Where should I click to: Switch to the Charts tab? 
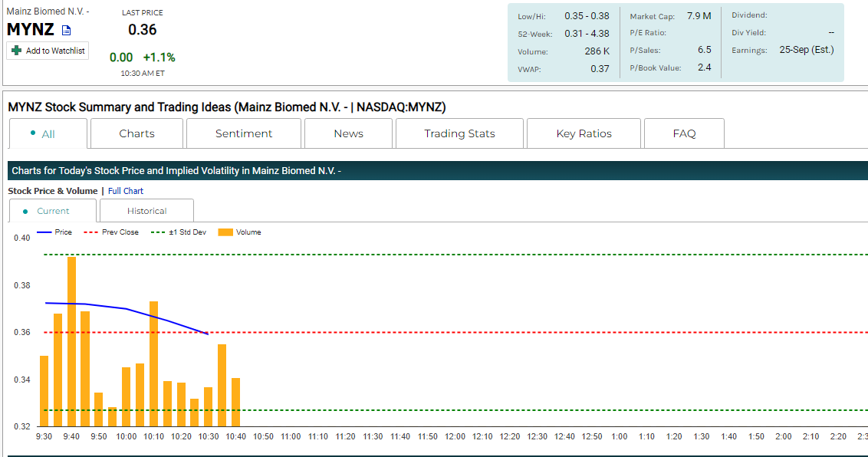(136, 133)
